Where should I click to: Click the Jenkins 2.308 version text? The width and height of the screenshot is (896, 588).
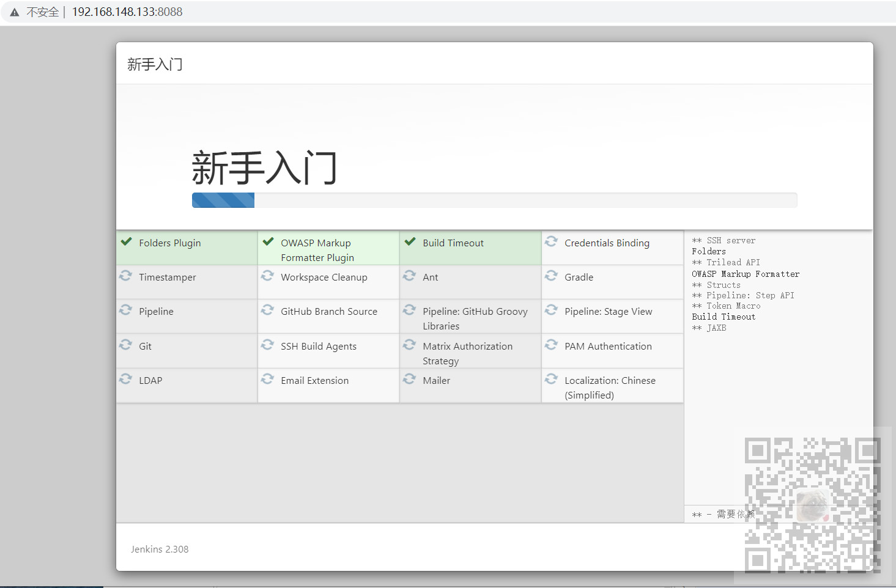coord(160,549)
